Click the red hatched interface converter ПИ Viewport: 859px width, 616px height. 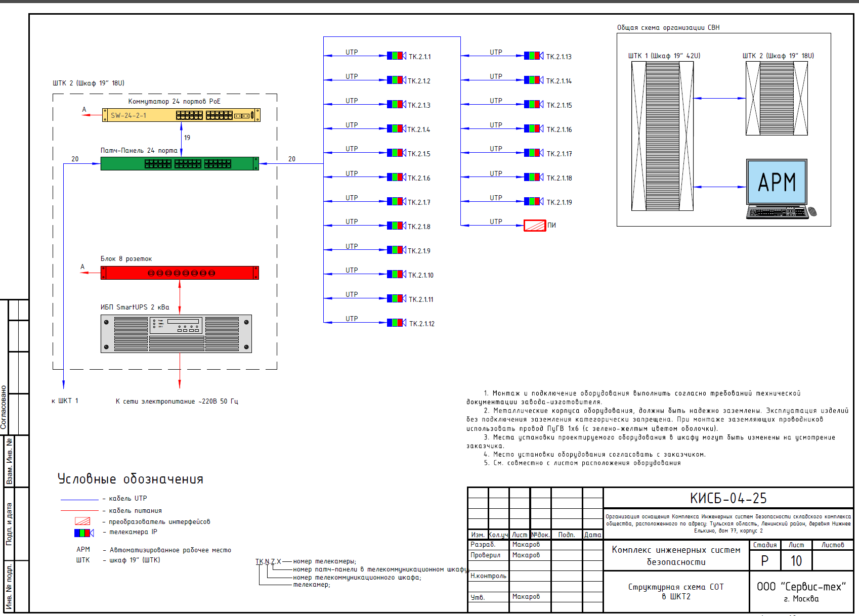click(x=535, y=226)
